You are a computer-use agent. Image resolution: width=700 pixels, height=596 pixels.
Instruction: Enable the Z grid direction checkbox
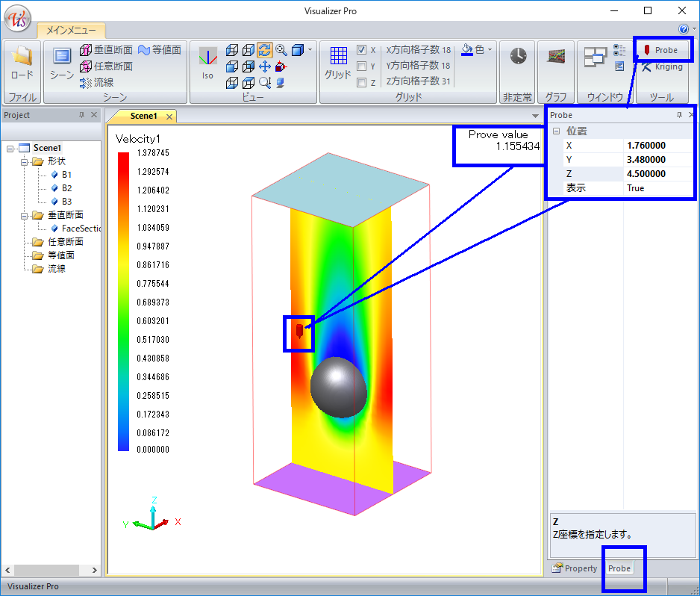(362, 82)
